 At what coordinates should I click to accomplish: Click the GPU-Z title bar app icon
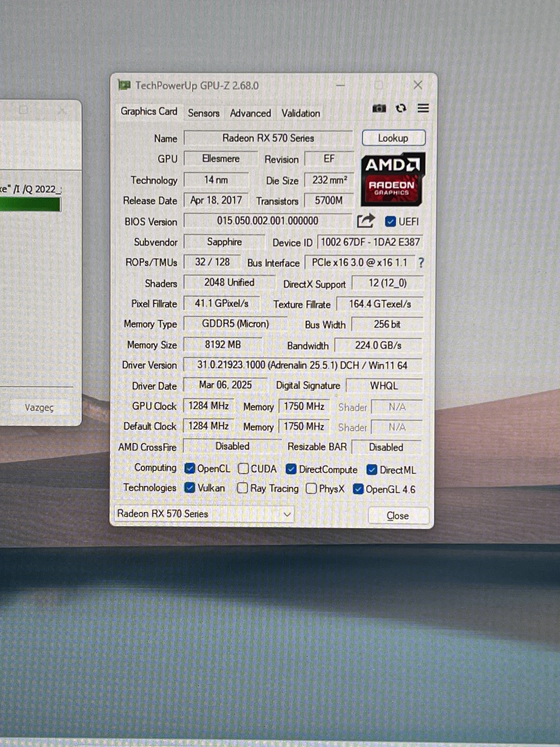pyautogui.click(x=124, y=85)
